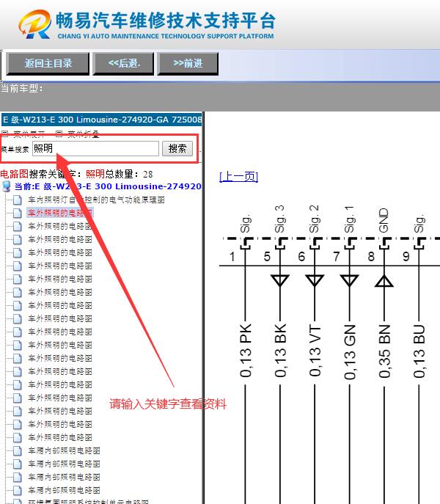
Task: Go forward with the >>前进 button
Action: 188,64
